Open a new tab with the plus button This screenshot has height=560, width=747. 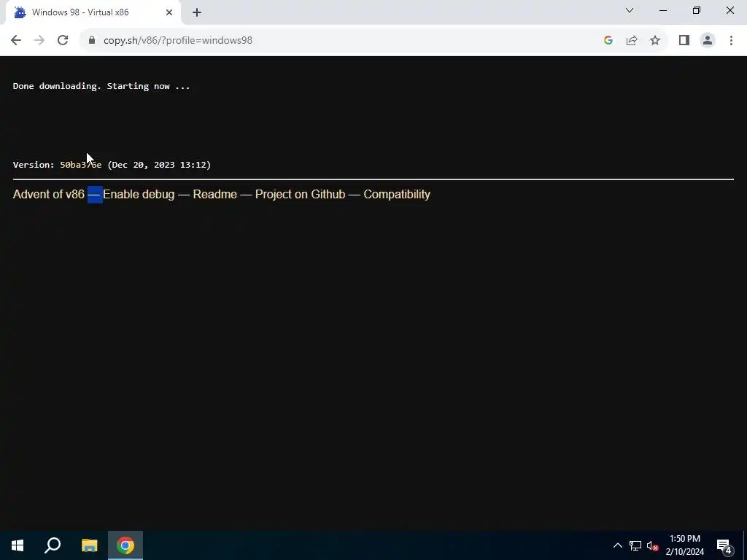pyautogui.click(x=197, y=12)
